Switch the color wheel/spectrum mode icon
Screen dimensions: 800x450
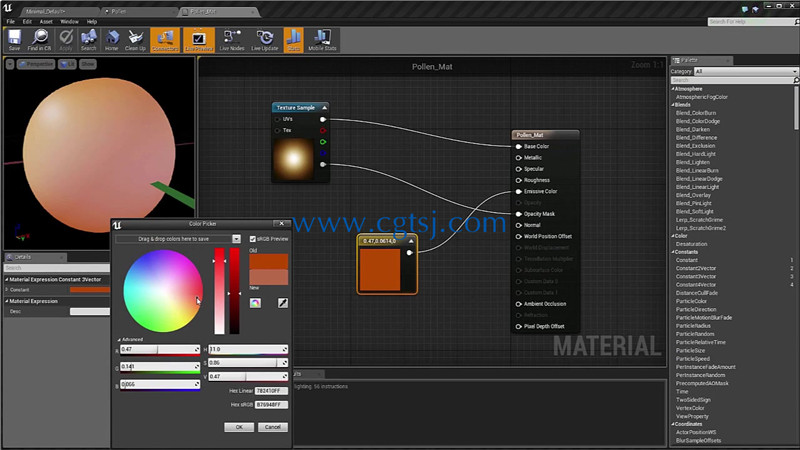pyautogui.click(x=255, y=303)
